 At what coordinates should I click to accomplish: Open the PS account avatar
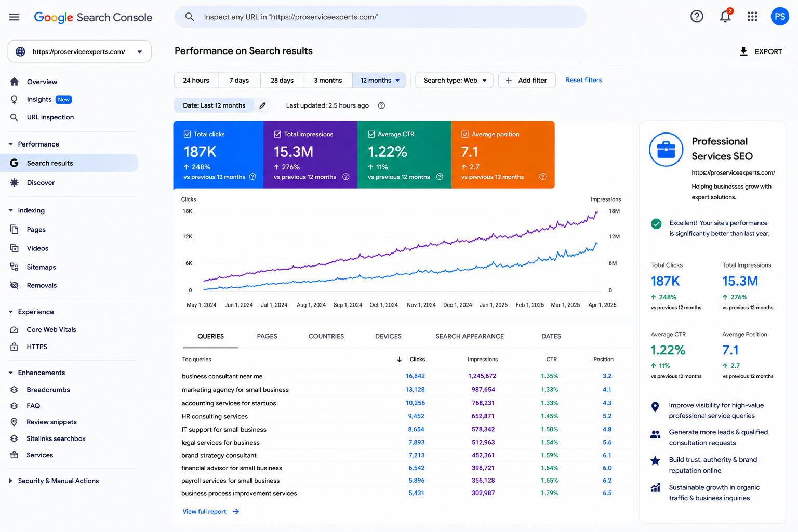pos(780,17)
